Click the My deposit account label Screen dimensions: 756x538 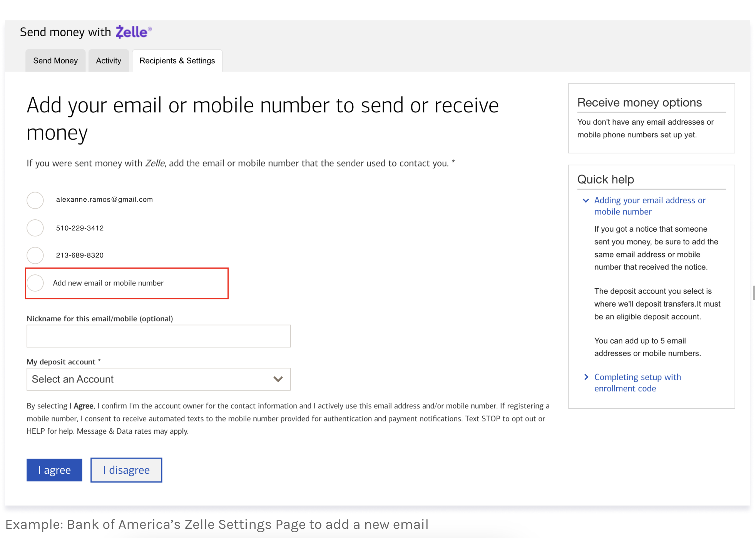tap(64, 362)
